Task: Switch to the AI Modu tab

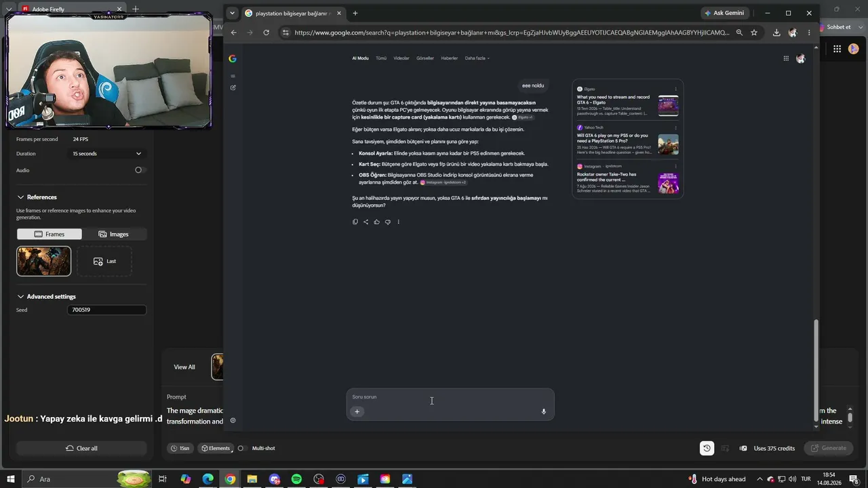Action: pos(360,58)
